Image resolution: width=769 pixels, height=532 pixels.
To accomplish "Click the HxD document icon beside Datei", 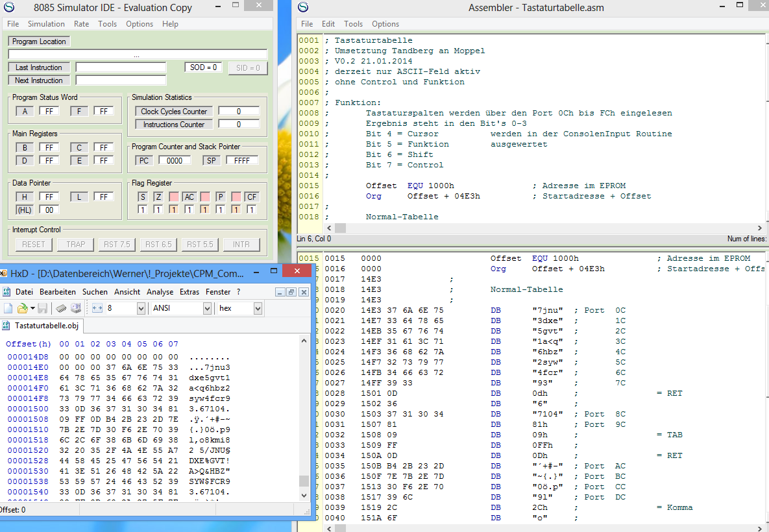I will coord(7,292).
